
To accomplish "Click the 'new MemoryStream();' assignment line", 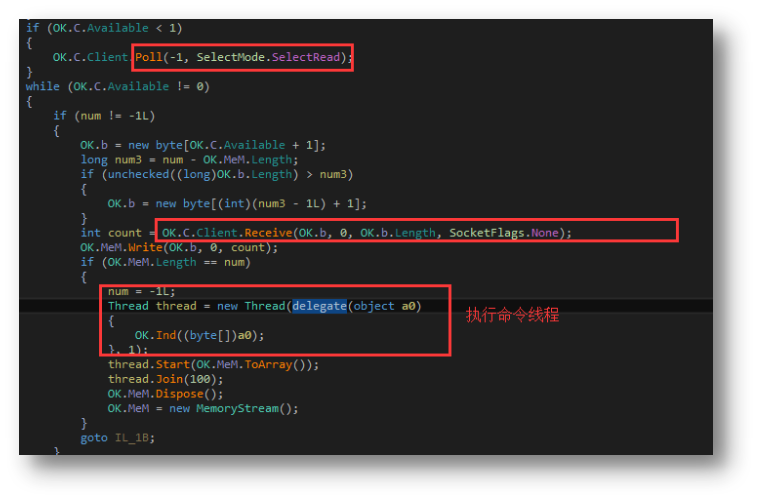I will pos(203,409).
